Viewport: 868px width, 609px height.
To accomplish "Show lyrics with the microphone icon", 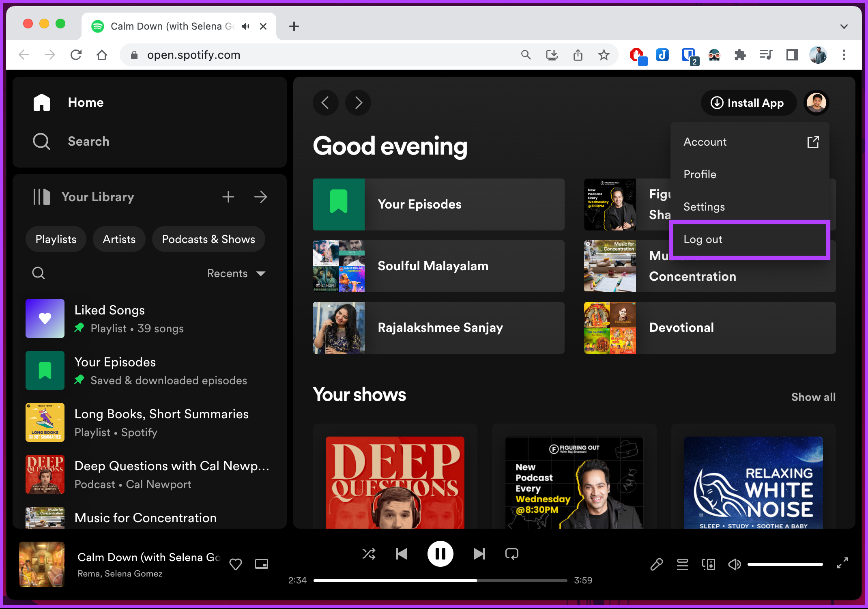I will (657, 564).
